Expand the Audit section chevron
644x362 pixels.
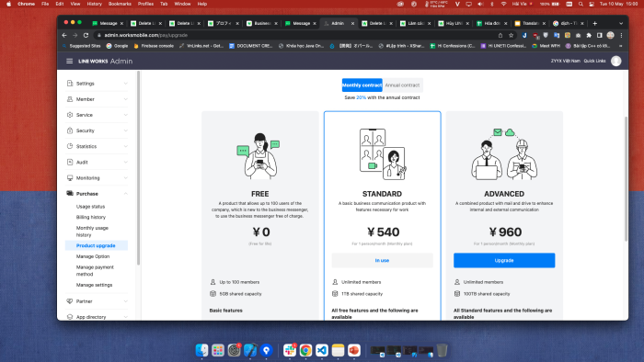[126, 162]
